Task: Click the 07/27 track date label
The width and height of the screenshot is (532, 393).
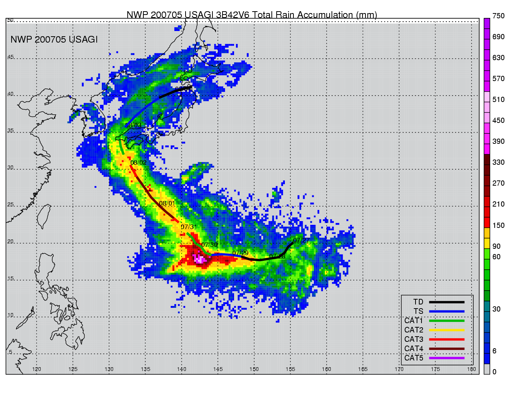Action: 301,241
